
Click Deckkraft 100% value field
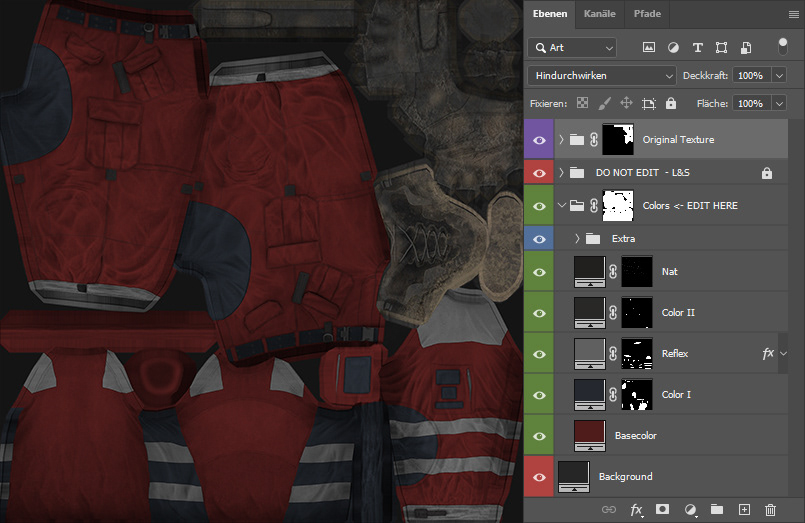(x=752, y=75)
